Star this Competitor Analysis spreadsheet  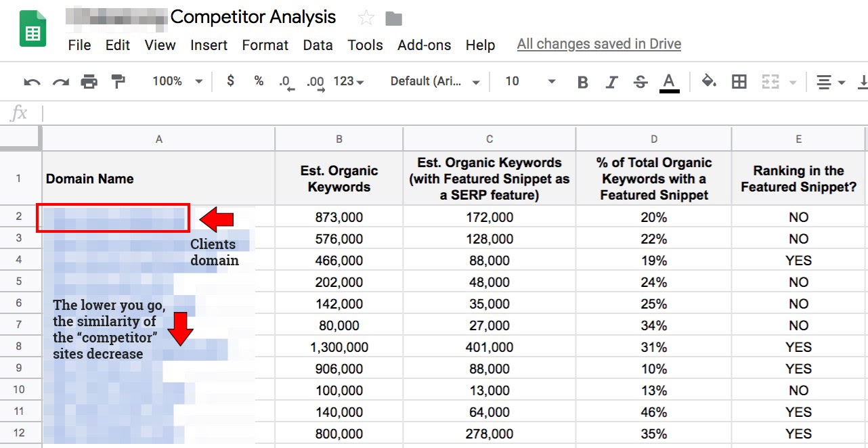366,18
